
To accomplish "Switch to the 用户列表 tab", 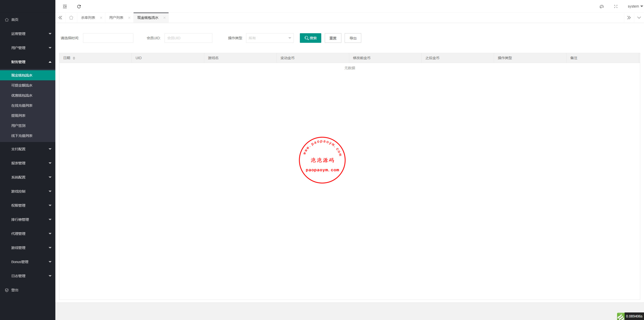I will [x=116, y=18].
